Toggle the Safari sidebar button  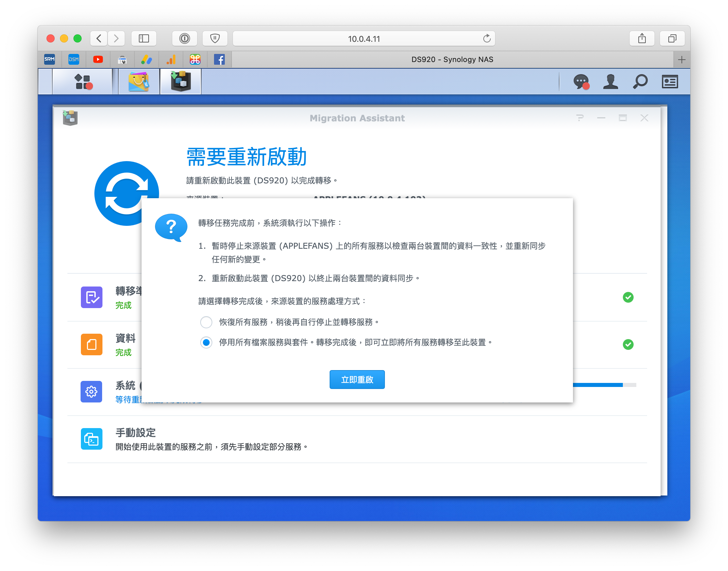pyautogui.click(x=144, y=38)
